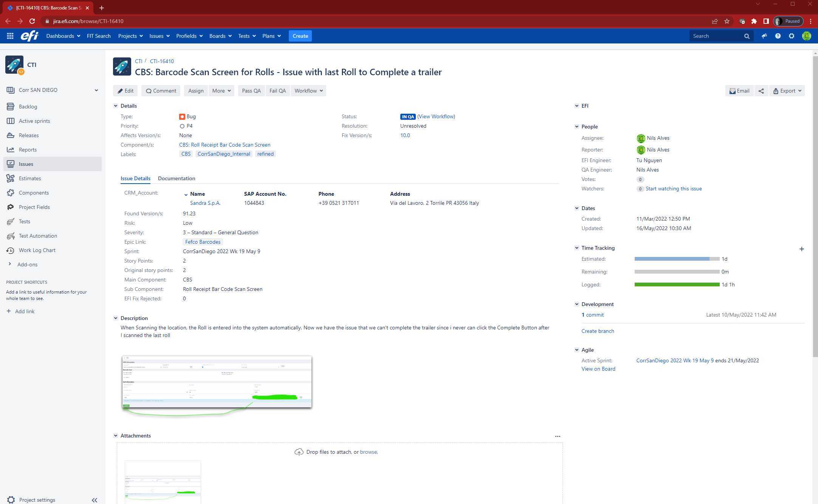The height and width of the screenshot is (504, 818).
Task: Bookmark page with the star icon
Action: (x=727, y=21)
